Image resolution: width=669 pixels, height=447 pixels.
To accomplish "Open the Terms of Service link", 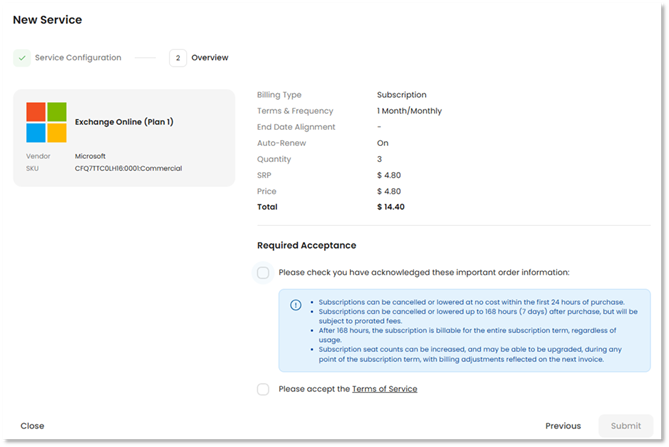I will point(384,389).
